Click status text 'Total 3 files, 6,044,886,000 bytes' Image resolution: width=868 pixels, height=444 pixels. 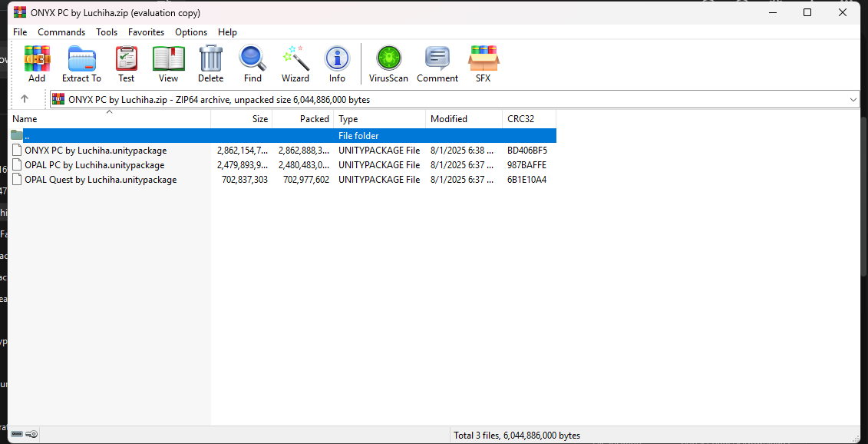[517, 436]
